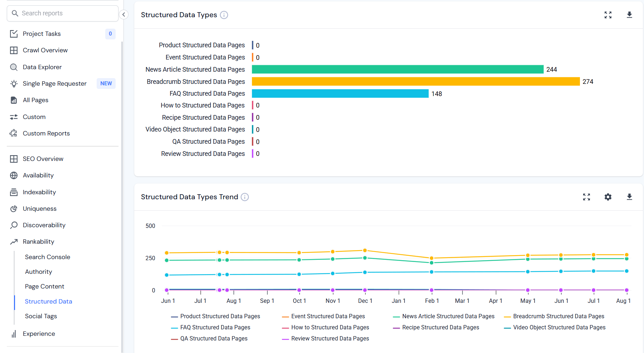Click the search magnifier icon in Search reports
The width and height of the screenshot is (644, 353).
[x=15, y=13]
